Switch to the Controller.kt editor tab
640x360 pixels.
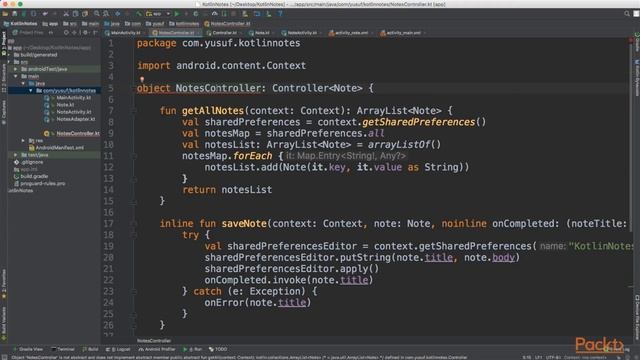223,33
